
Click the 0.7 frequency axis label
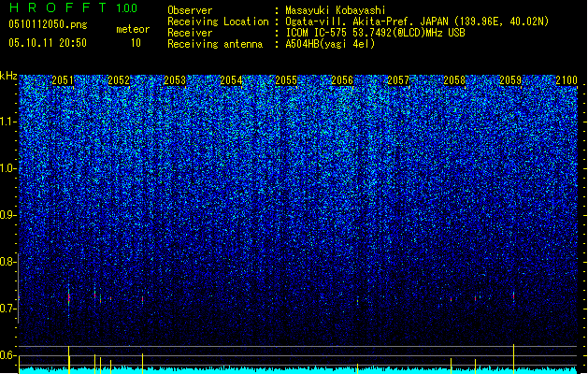[7, 309]
